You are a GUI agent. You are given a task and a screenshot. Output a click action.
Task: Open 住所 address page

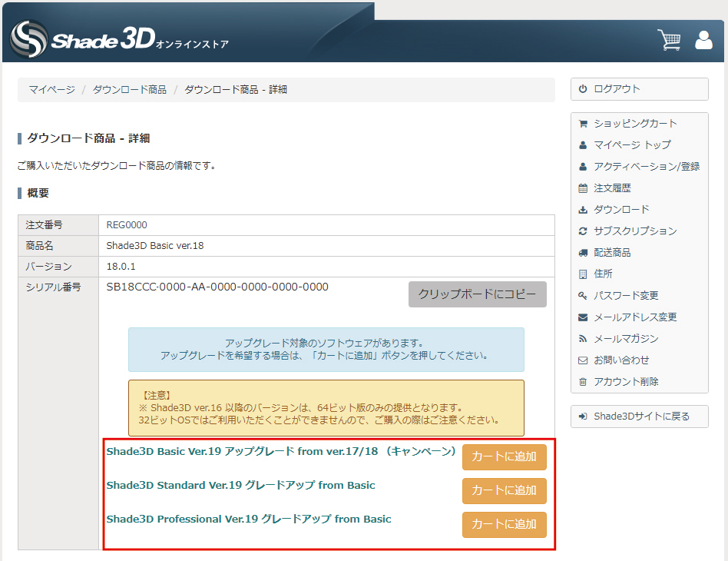pyautogui.click(x=603, y=274)
